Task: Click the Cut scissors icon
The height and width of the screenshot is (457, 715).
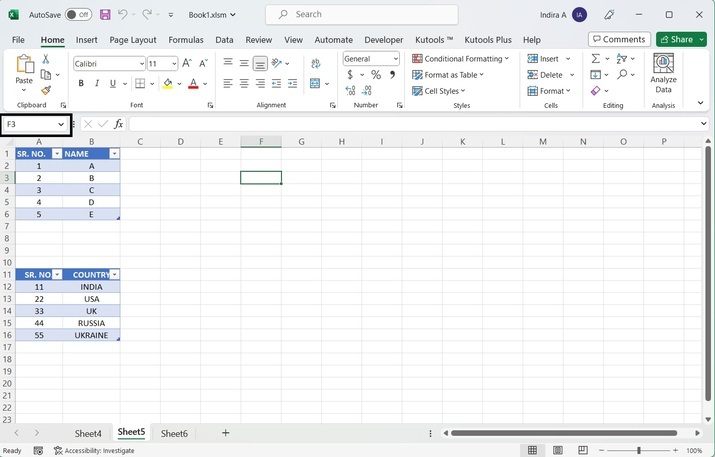Action: point(46,60)
